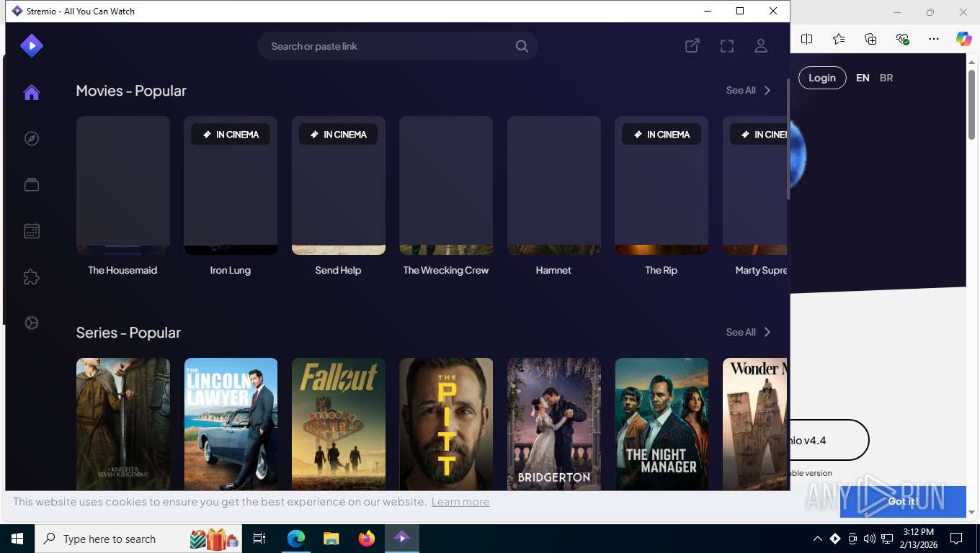Click the Stremio logo in sidebar

[x=32, y=46]
